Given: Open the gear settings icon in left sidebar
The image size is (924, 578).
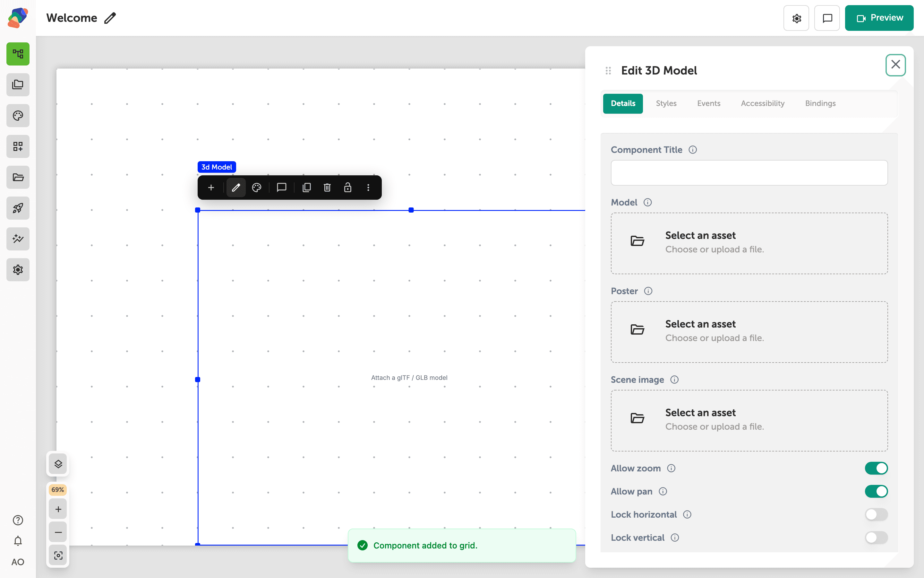Looking at the screenshot, I should pyautogui.click(x=18, y=269).
